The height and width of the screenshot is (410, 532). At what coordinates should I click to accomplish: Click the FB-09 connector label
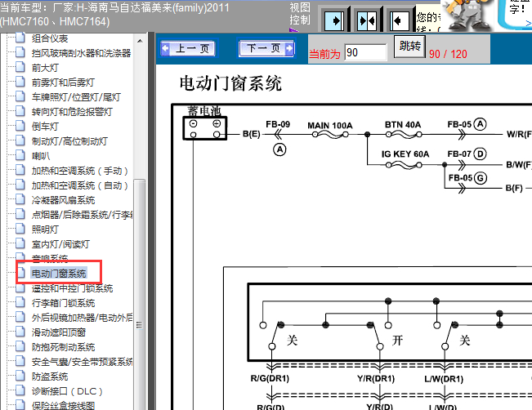click(x=278, y=124)
